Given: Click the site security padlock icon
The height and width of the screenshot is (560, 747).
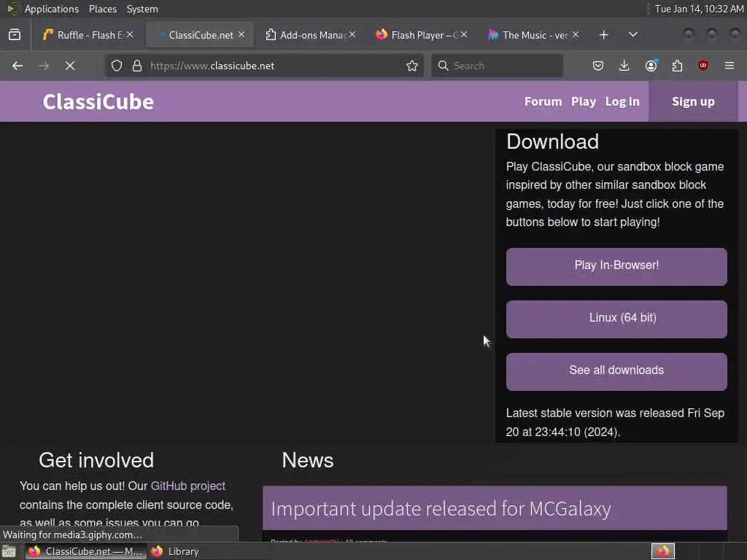Looking at the screenshot, I should [x=137, y=66].
